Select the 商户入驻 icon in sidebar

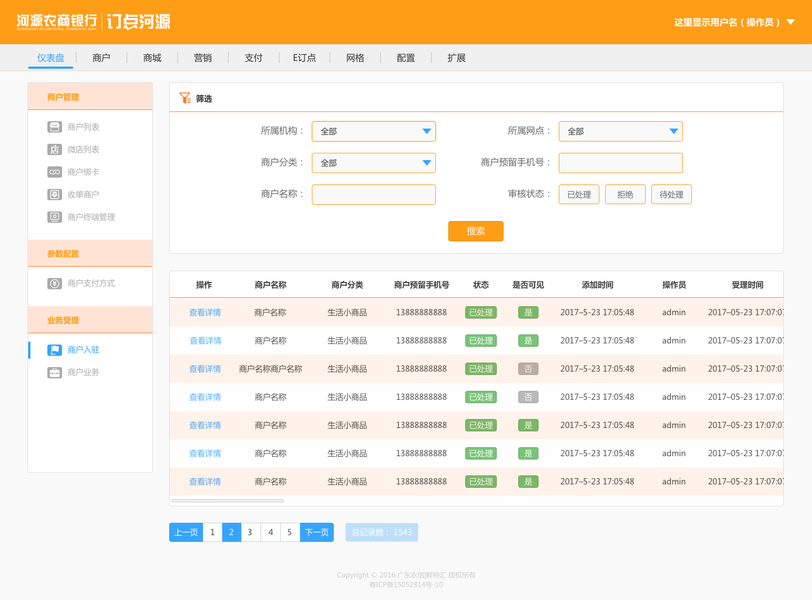tap(54, 350)
